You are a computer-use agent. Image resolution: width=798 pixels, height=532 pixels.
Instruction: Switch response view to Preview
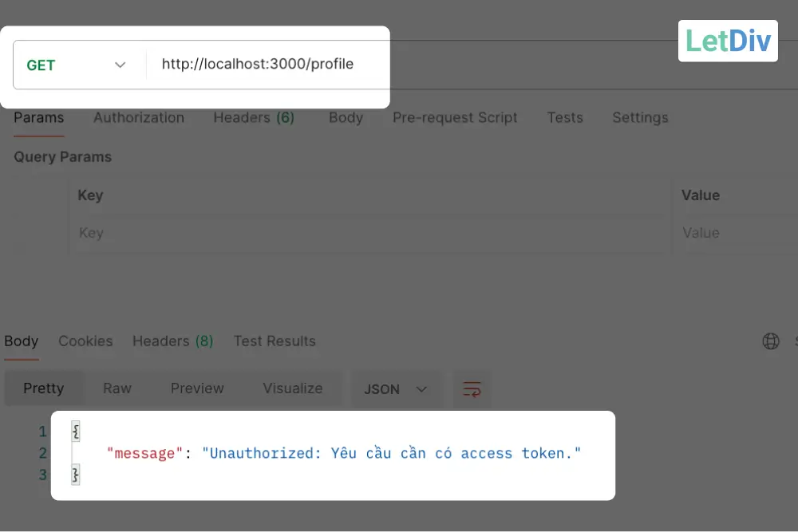(x=197, y=388)
